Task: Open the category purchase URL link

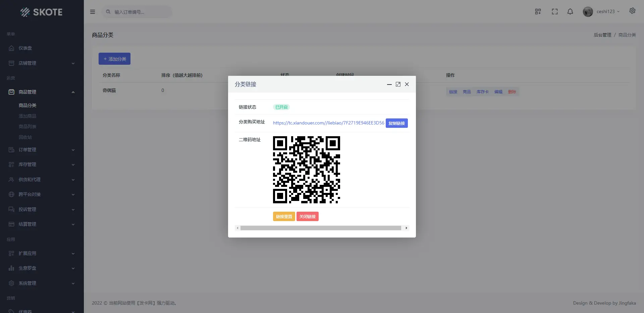Action: (328, 123)
